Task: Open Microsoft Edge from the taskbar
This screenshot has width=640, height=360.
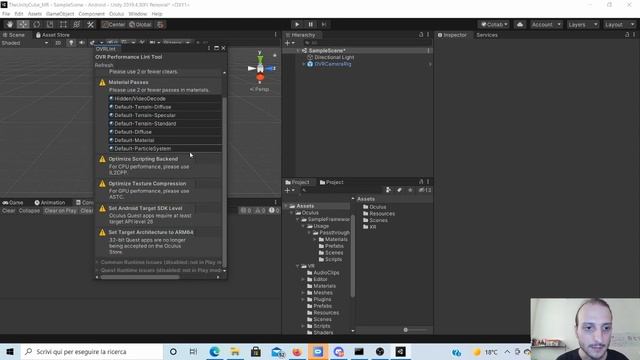Action: point(214,351)
